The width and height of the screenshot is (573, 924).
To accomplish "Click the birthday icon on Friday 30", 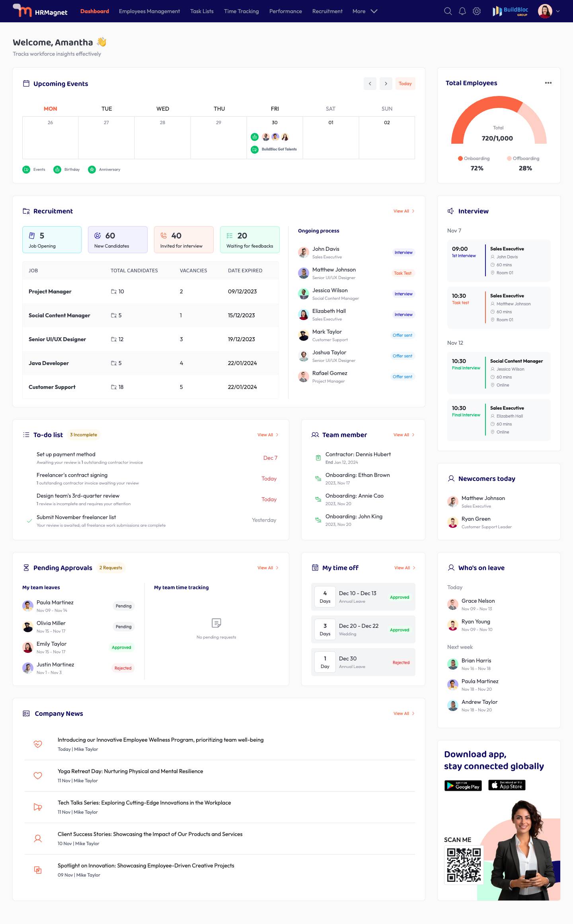I will click(255, 137).
